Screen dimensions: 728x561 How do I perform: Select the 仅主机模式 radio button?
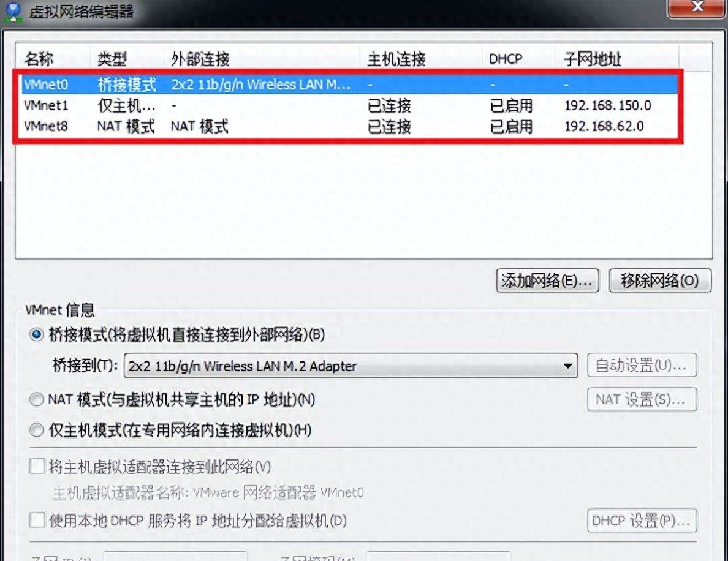[x=37, y=430]
